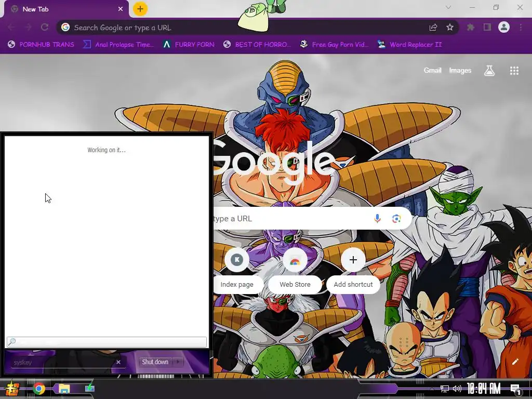Open the Search Labs flask icon
The width and height of the screenshot is (532, 399).
pyautogui.click(x=489, y=71)
